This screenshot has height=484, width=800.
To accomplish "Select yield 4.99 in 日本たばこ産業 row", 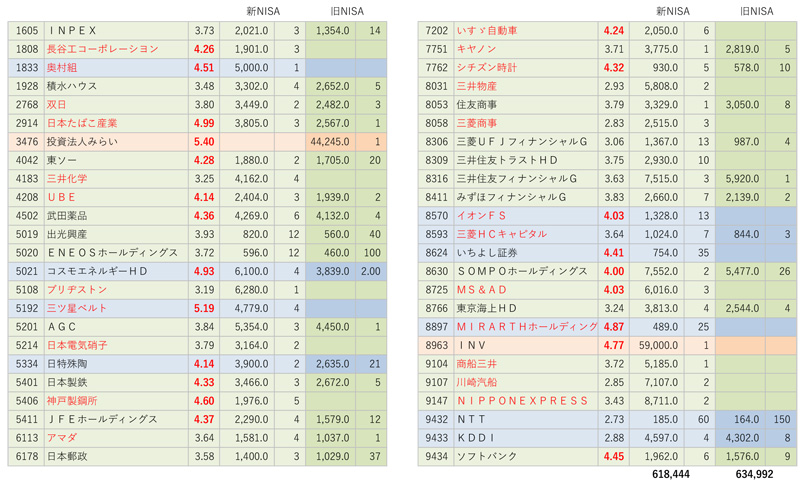I will 204,123.
